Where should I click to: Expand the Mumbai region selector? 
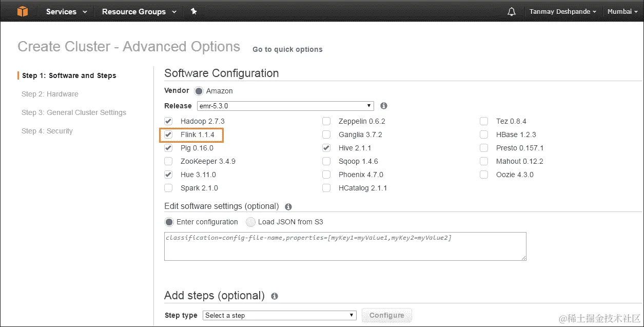pos(622,11)
